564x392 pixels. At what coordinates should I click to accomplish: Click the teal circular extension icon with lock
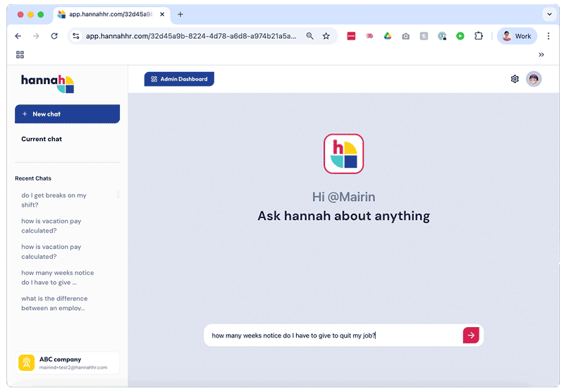(442, 36)
